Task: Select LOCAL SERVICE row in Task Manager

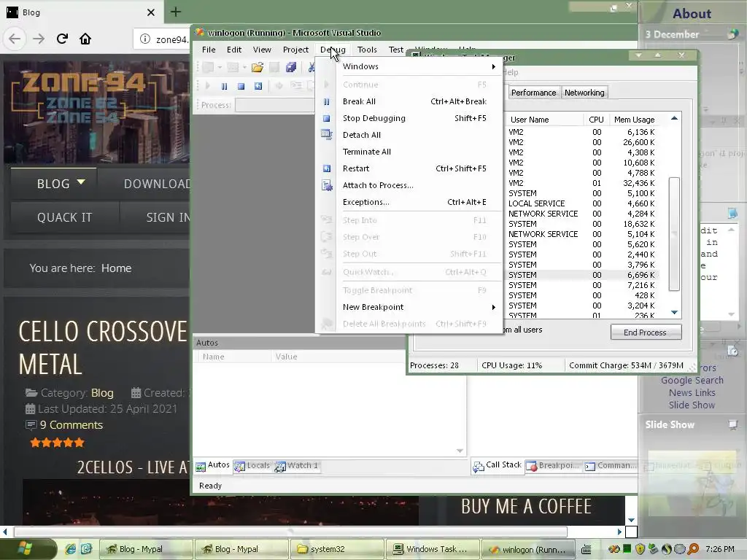Action: 581,203
